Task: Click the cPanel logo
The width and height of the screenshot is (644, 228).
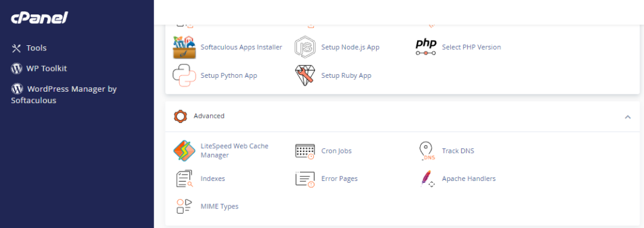Action: (40, 18)
